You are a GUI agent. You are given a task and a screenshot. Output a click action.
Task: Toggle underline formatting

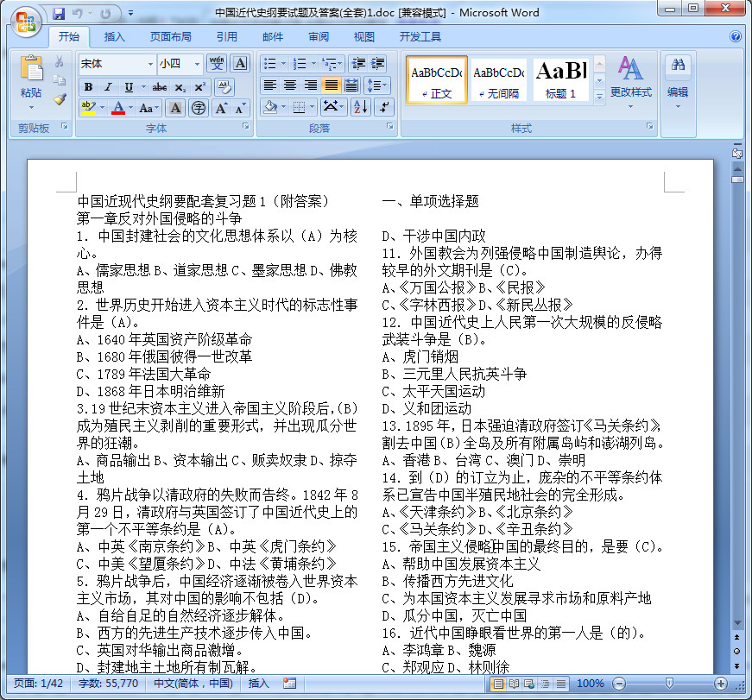[x=129, y=87]
